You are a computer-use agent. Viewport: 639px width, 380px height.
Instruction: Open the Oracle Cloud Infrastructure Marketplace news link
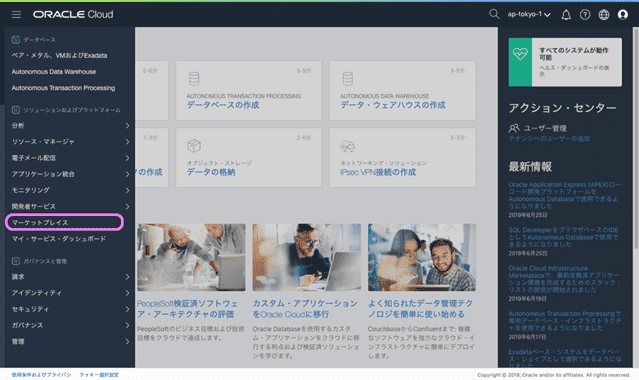click(x=564, y=279)
